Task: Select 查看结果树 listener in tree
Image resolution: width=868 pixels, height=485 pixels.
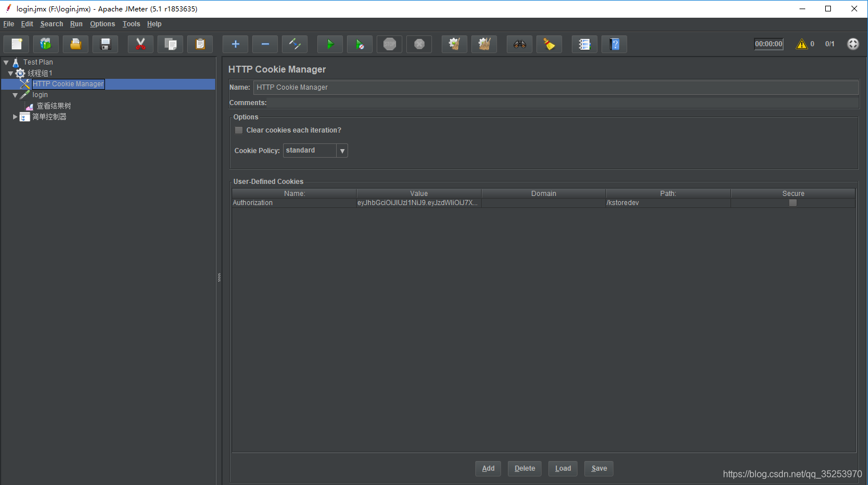Action: pos(54,106)
